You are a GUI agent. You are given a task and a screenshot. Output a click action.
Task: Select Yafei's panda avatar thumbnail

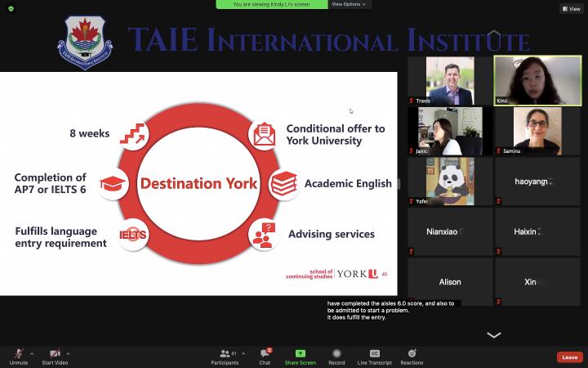[x=450, y=182]
